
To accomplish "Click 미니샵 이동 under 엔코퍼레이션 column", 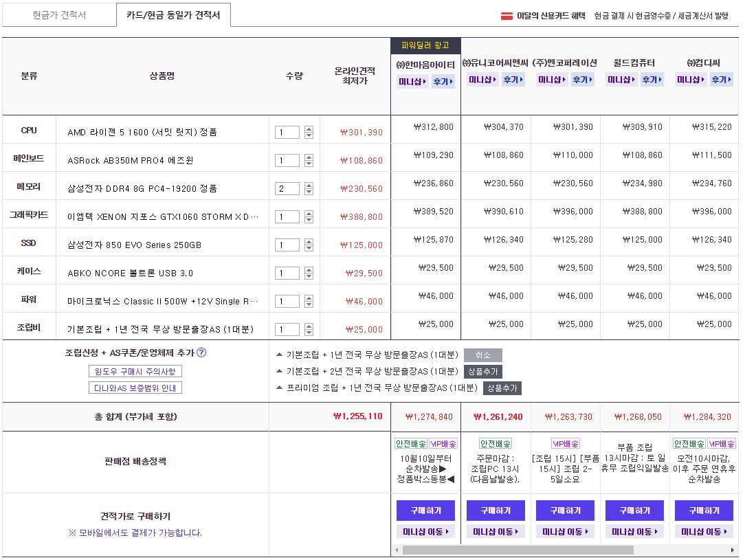I will click(x=565, y=532).
